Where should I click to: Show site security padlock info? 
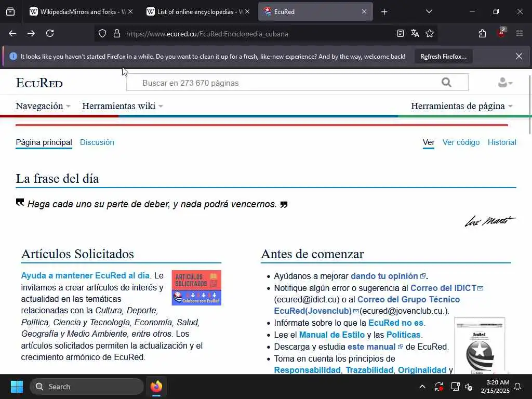click(x=117, y=34)
